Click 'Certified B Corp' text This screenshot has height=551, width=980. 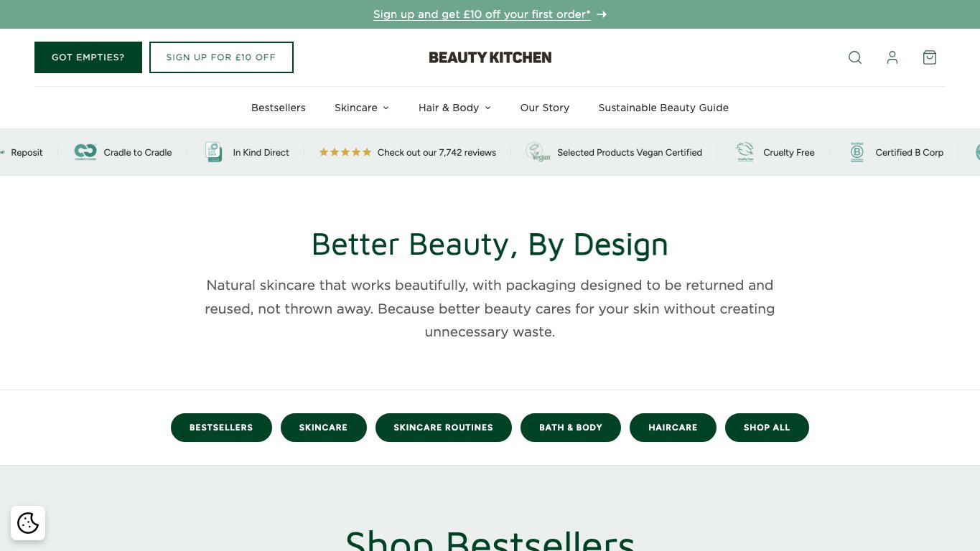tap(910, 152)
